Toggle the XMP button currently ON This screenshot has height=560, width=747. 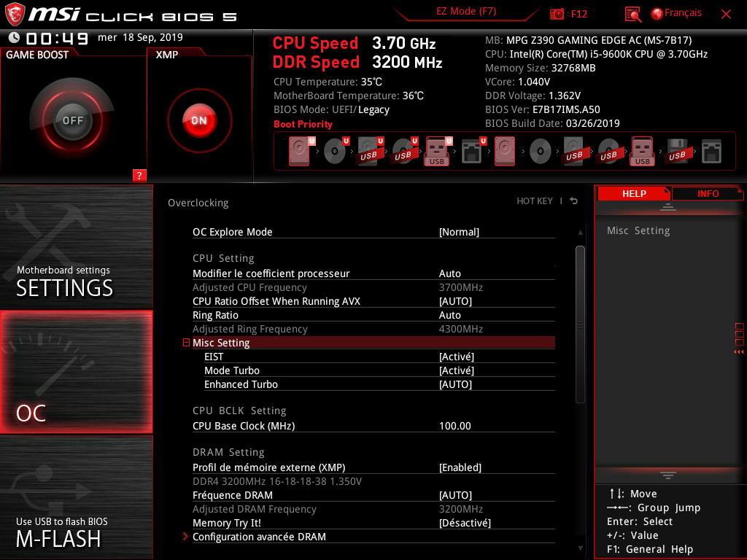(x=199, y=120)
